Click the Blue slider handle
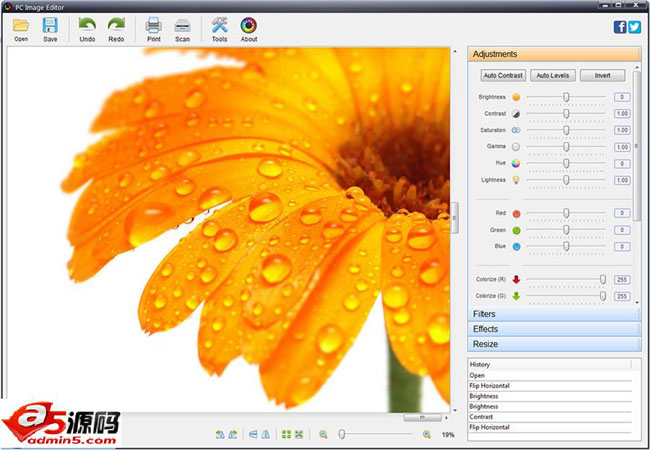 coord(566,247)
